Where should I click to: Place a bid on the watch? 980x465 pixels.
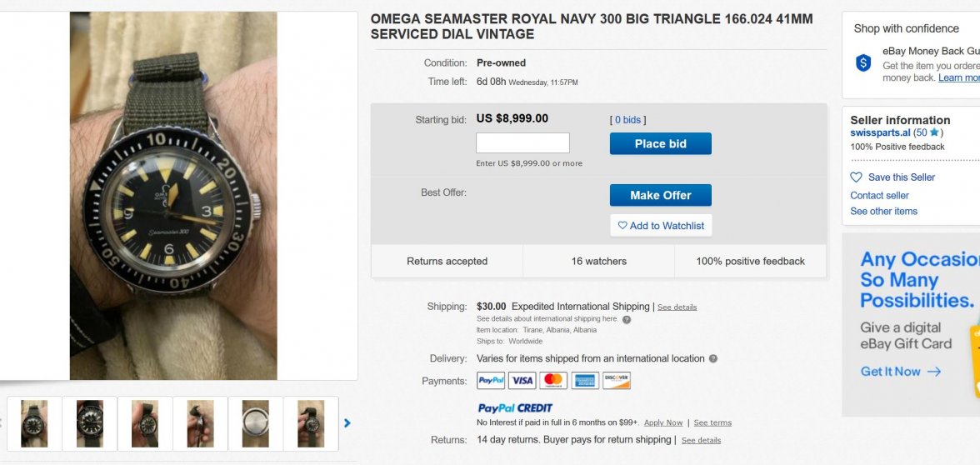tap(660, 143)
